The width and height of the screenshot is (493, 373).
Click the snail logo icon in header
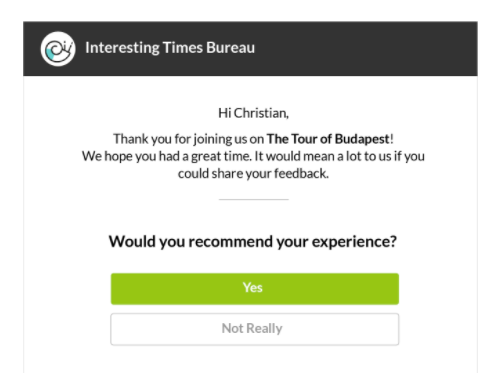[x=58, y=49]
